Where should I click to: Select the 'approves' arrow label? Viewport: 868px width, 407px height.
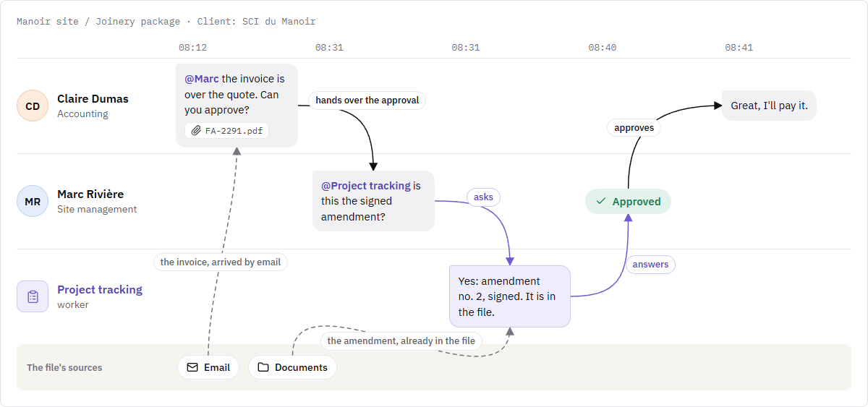click(x=634, y=128)
